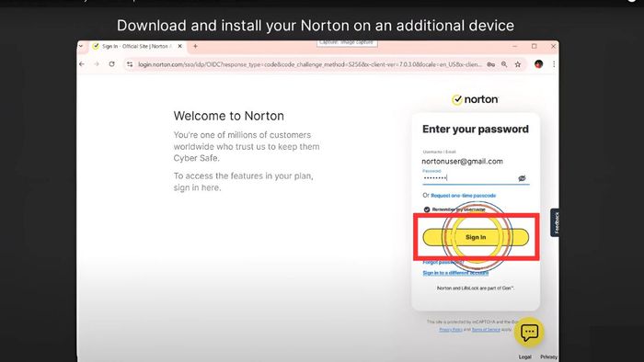644x362 pixels.
Task: Open the Chrome three-dot menu
Action: click(x=554, y=64)
